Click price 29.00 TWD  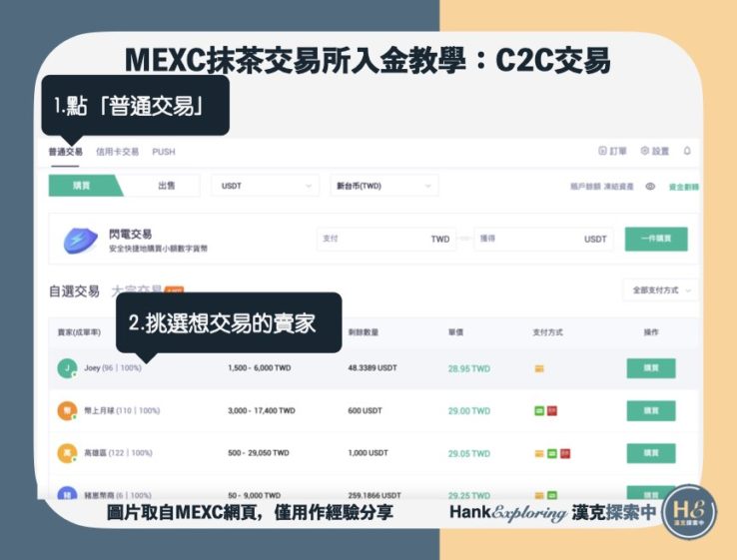pyautogui.click(x=469, y=411)
